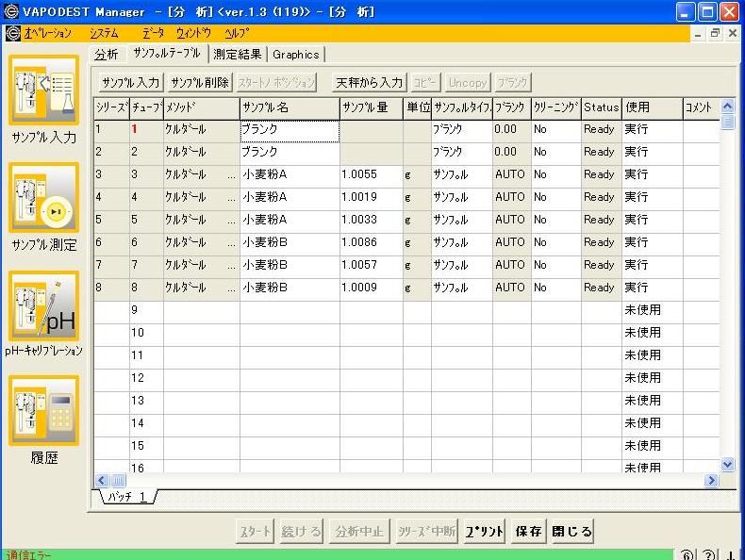Click the application logo icon in menu bar
This screenshot has width=745, height=560.
tap(13, 33)
